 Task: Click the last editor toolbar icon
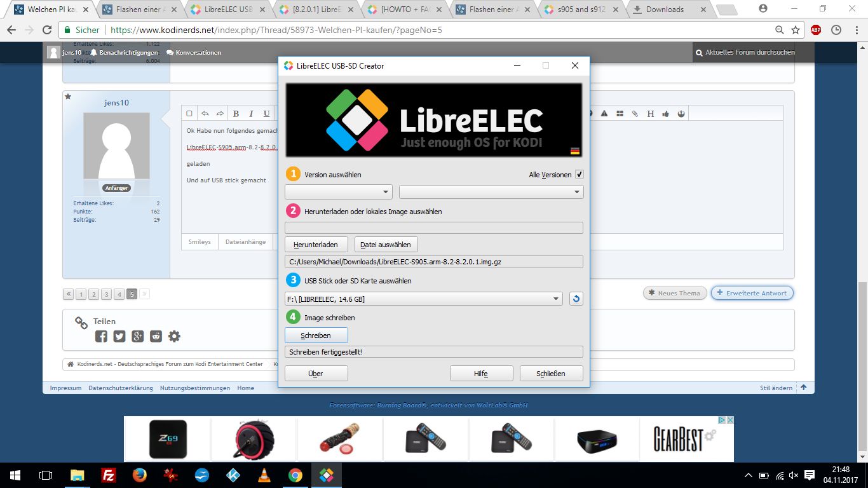[681, 114]
